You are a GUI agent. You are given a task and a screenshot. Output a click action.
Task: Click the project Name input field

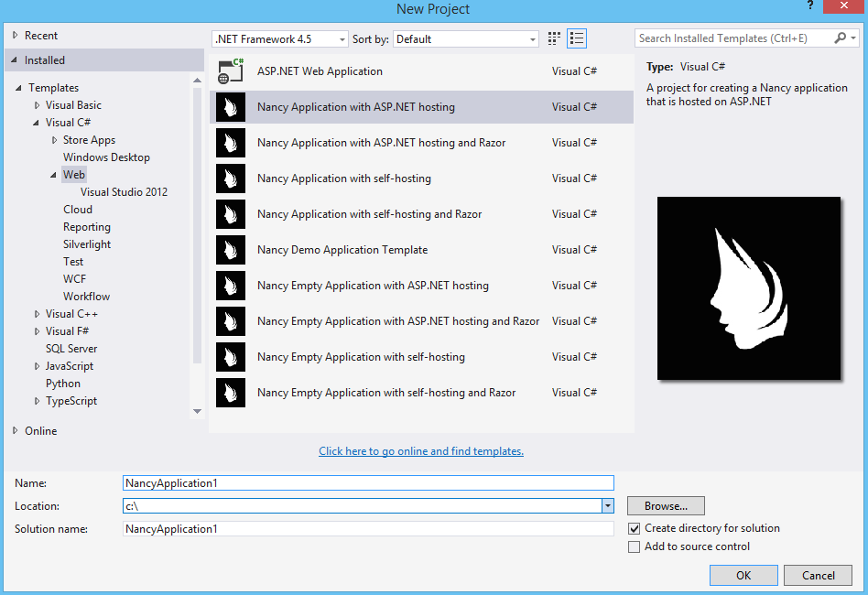click(368, 482)
